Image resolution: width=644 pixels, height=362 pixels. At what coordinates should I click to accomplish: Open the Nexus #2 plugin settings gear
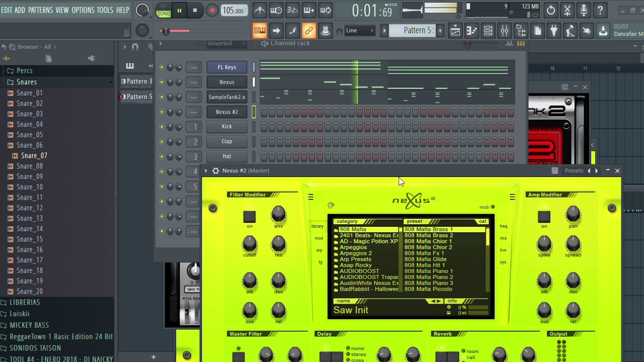click(x=216, y=171)
